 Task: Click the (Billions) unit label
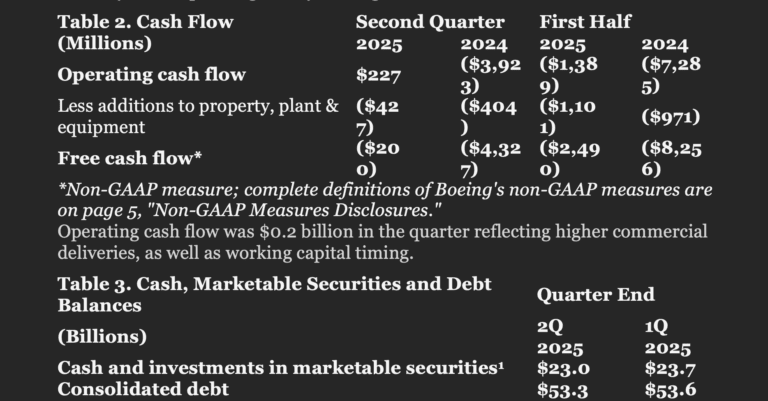(101, 336)
